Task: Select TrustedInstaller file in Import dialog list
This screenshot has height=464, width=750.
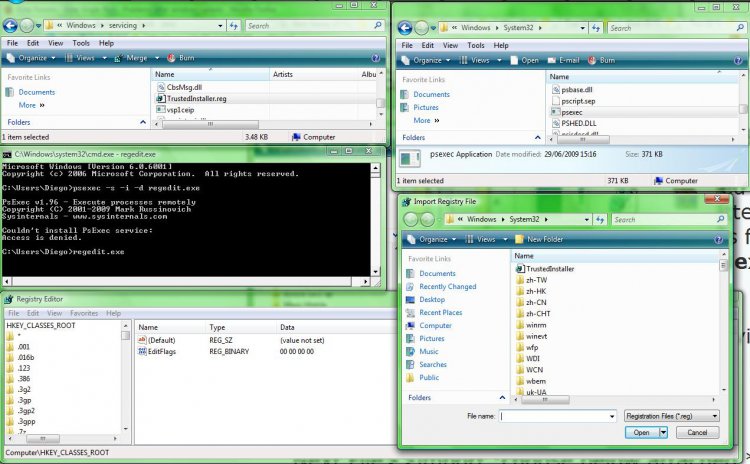Action: coord(545,269)
